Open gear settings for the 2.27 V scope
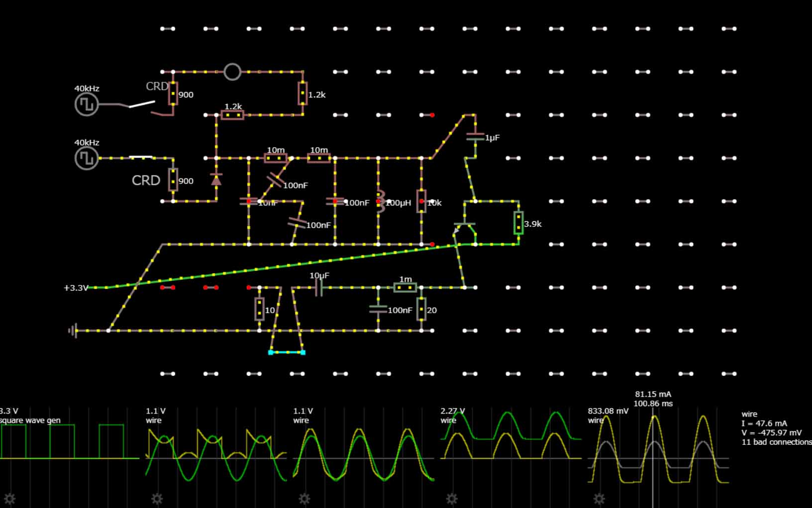812x508 pixels. click(451, 499)
